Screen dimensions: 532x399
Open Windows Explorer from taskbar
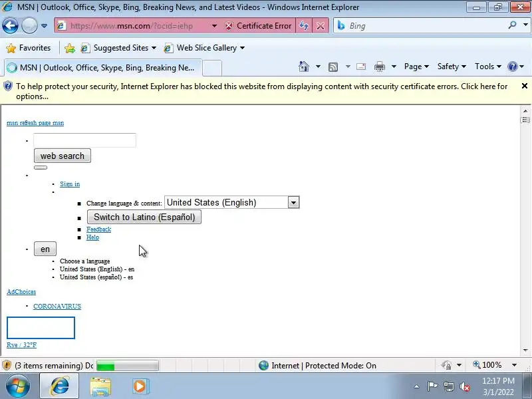pyautogui.click(x=100, y=386)
